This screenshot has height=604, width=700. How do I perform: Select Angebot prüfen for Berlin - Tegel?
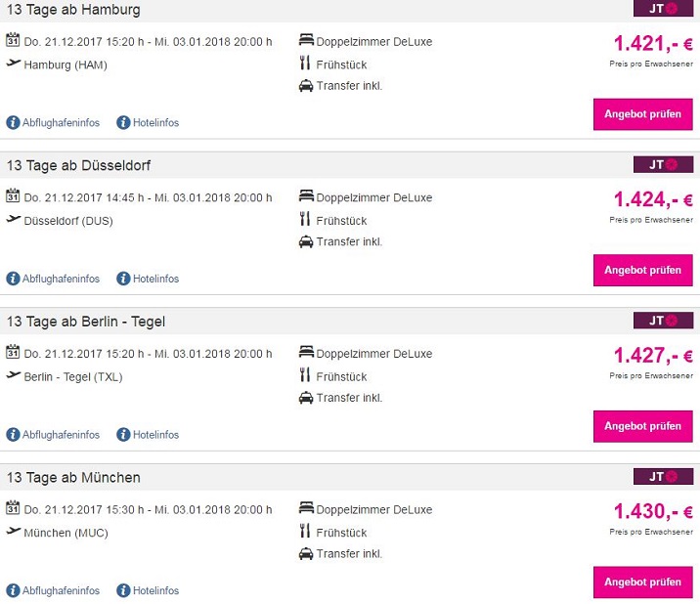coord(642,426)
